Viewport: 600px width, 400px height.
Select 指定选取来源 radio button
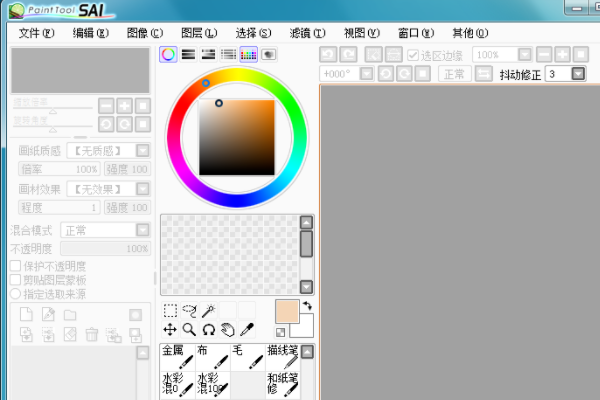point(15,293)
